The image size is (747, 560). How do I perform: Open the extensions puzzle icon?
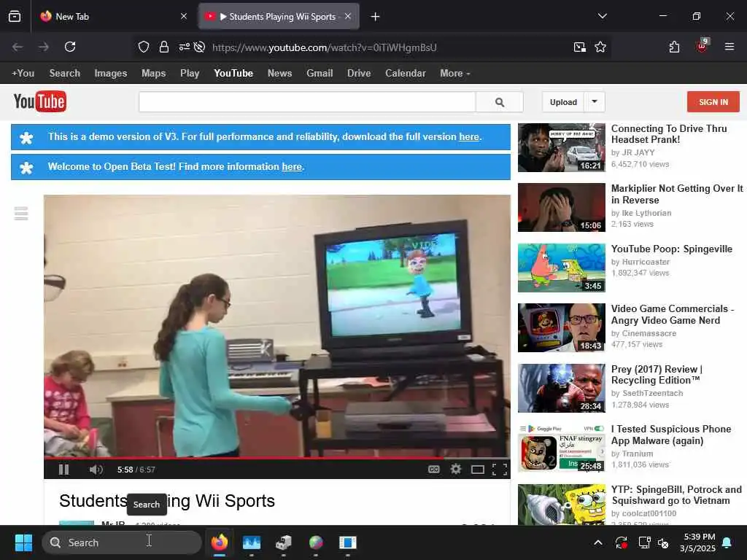click(x=674, y=47)
